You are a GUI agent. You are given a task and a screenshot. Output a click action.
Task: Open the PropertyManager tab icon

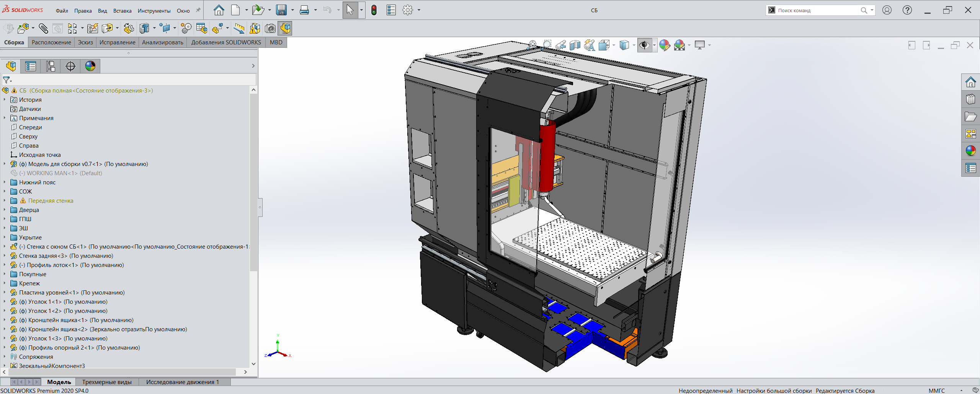[x=31, y=66]
